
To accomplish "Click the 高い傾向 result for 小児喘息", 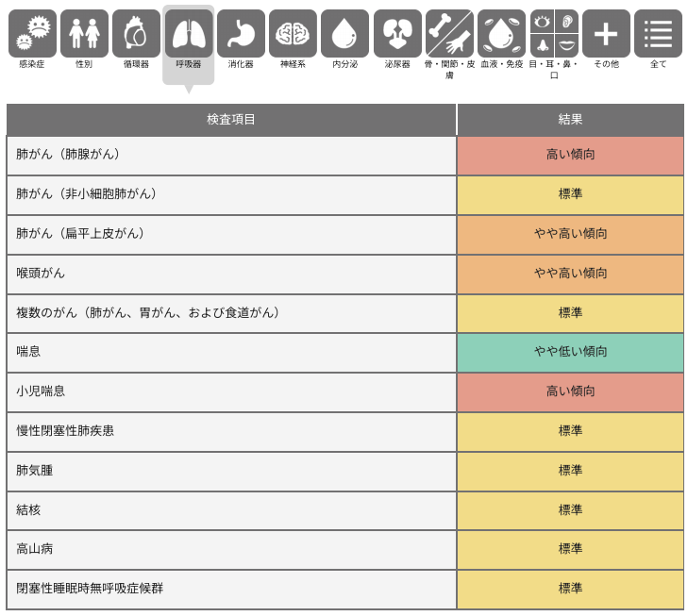I will tap(570, 391).
